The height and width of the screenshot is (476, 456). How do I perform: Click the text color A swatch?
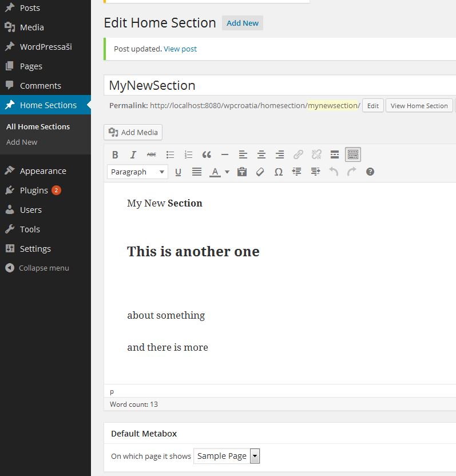pos(215,172)
